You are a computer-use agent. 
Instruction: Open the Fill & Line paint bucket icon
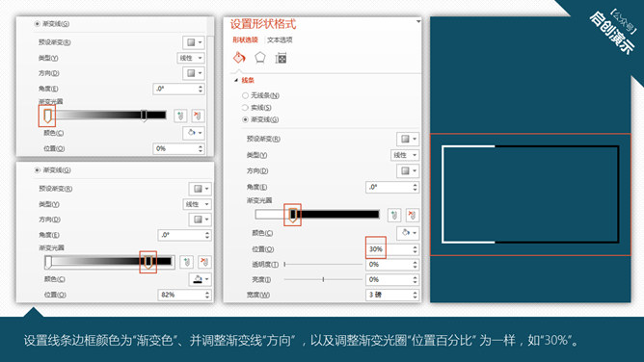pyautogui.click(x=239, y=58)
